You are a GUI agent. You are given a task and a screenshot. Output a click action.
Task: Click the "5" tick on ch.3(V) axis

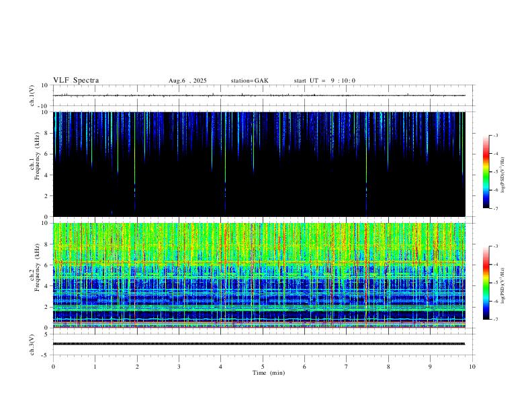[47, 334]
